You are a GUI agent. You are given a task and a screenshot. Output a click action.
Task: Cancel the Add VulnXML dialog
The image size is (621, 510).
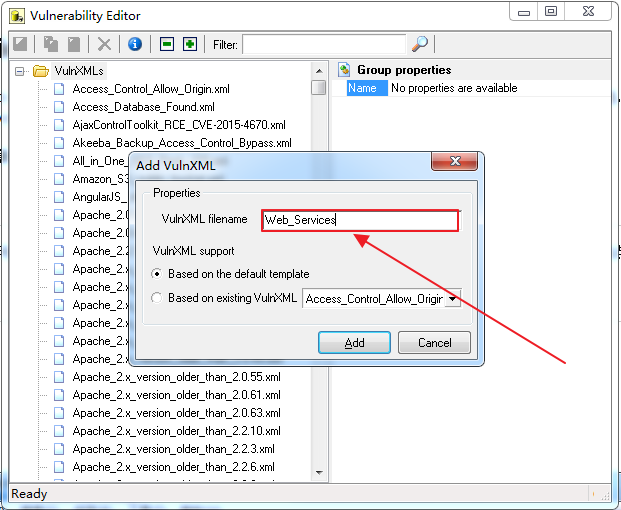pos(434,342)
